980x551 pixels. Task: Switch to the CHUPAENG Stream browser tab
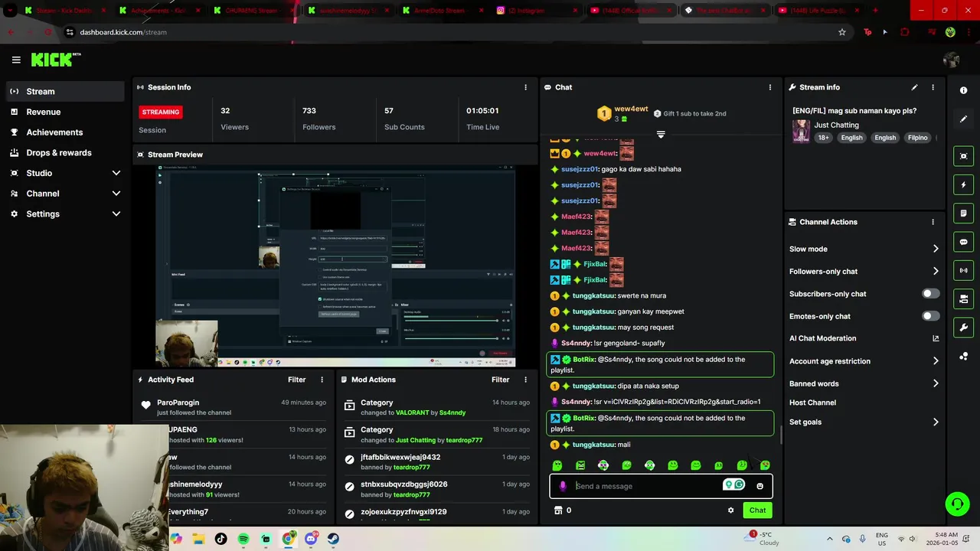tap(253, 11)
